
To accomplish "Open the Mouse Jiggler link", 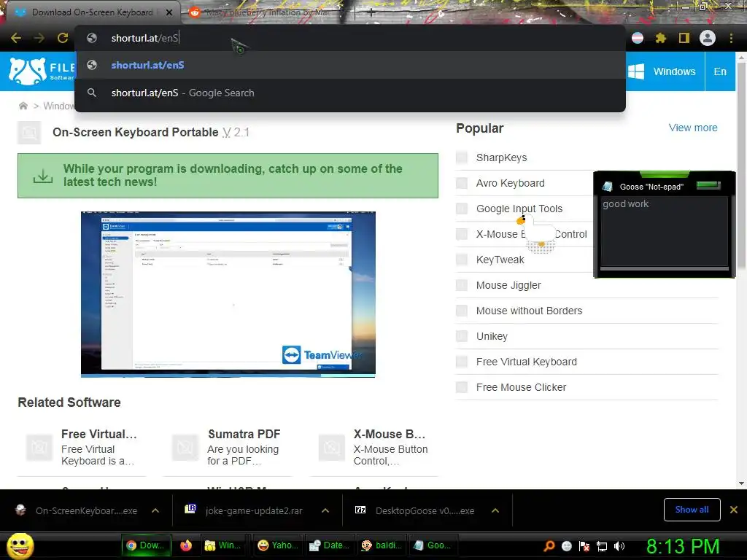I will click(508, 285).
